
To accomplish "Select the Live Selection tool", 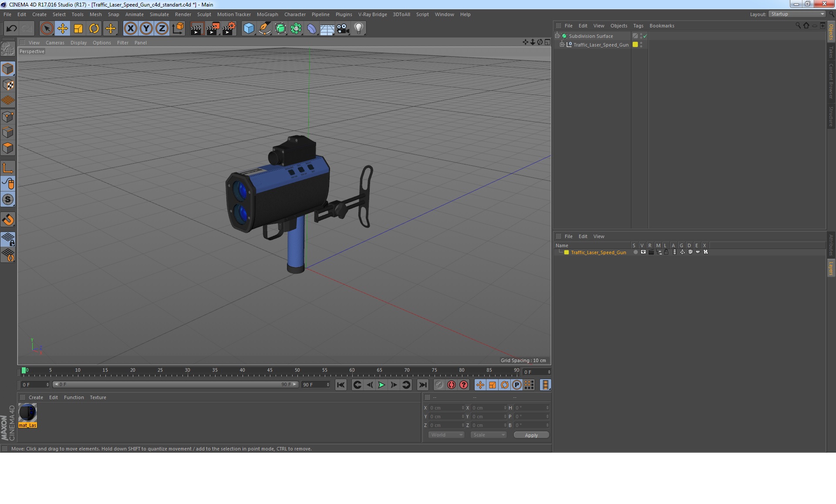I will (47, 29).
